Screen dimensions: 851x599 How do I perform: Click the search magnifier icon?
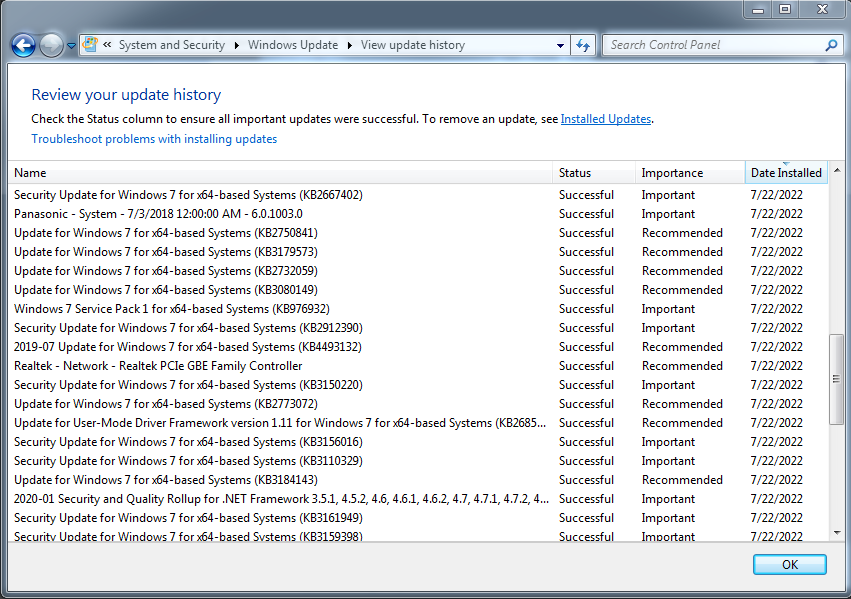(x=831, y=46)
